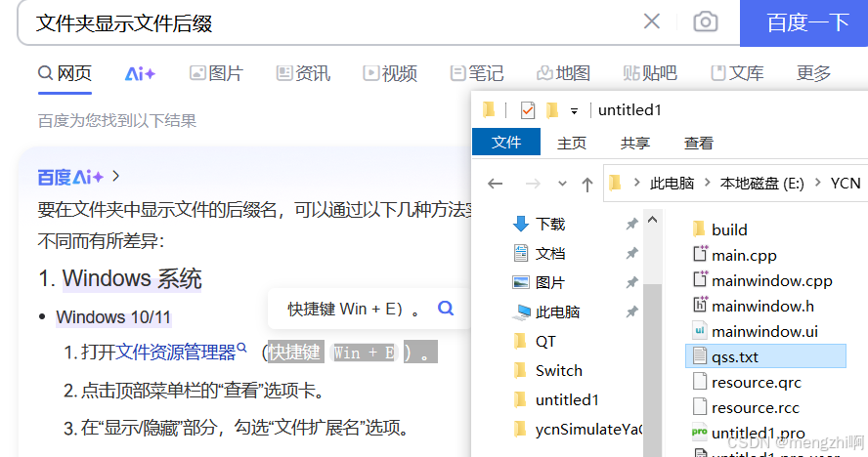Viewport: 868px width, 457px height.
Task: Follow the 文件资源管理器 link
Action: tap(176, 353)
